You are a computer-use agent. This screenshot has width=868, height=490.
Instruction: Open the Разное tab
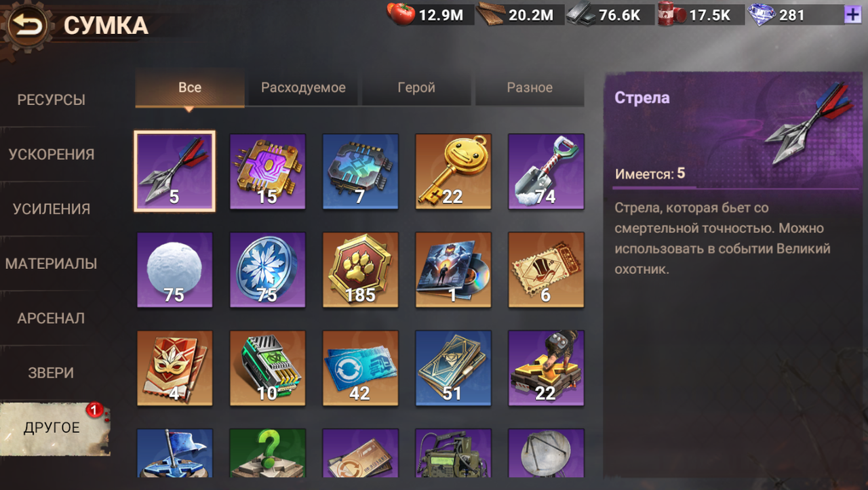pos(530,87)
